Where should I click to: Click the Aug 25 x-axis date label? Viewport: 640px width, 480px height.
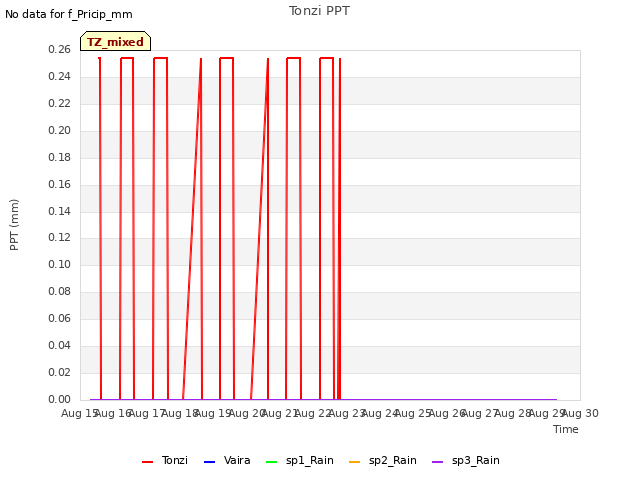point(413,413)
